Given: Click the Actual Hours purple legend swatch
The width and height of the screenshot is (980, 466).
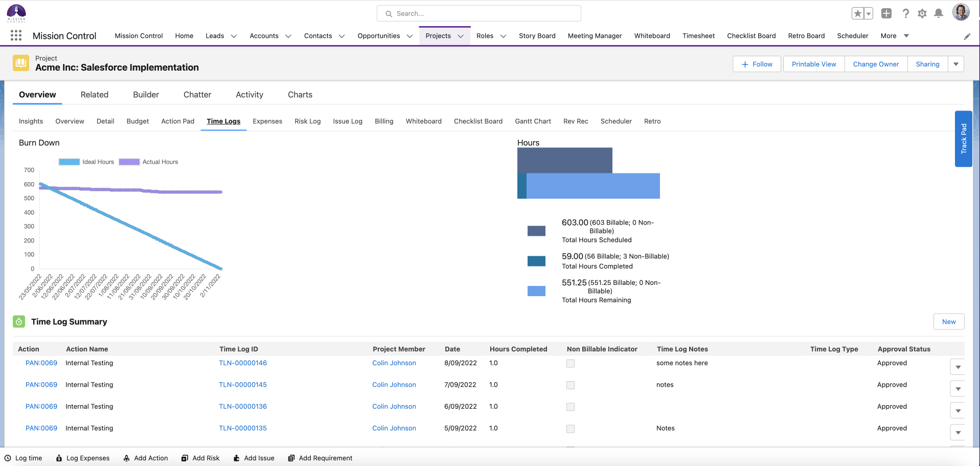Looking at the screenshot, I should 129,162.
